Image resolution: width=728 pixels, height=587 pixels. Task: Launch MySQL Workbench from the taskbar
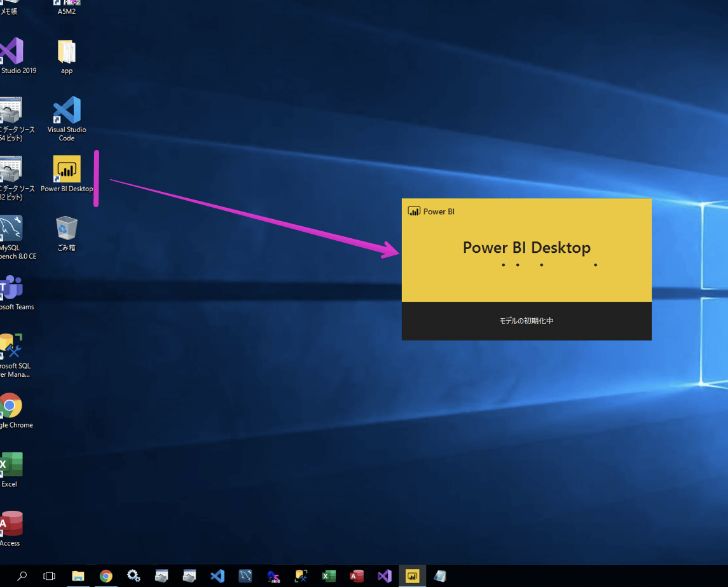click(x=245, y=576)
